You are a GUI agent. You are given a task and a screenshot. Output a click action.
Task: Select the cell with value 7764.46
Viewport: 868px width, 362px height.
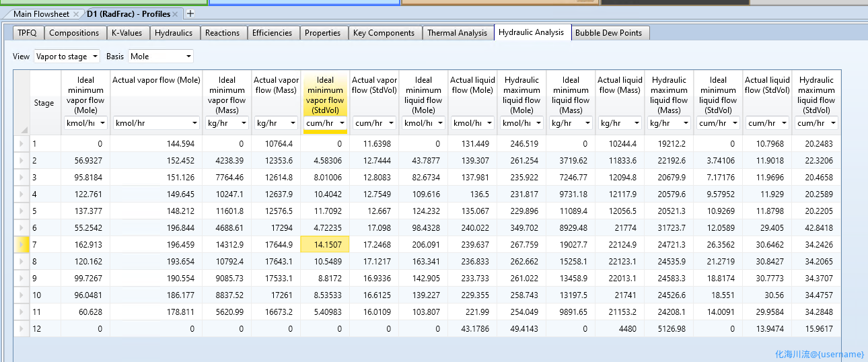[x=227, y=177]
